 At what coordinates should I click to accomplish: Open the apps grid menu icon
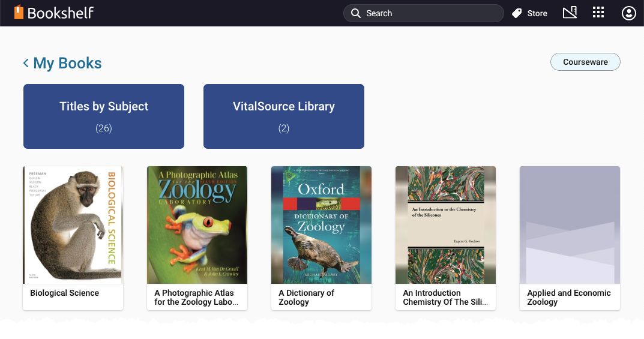pyautogui.click(x=598, y=13)
